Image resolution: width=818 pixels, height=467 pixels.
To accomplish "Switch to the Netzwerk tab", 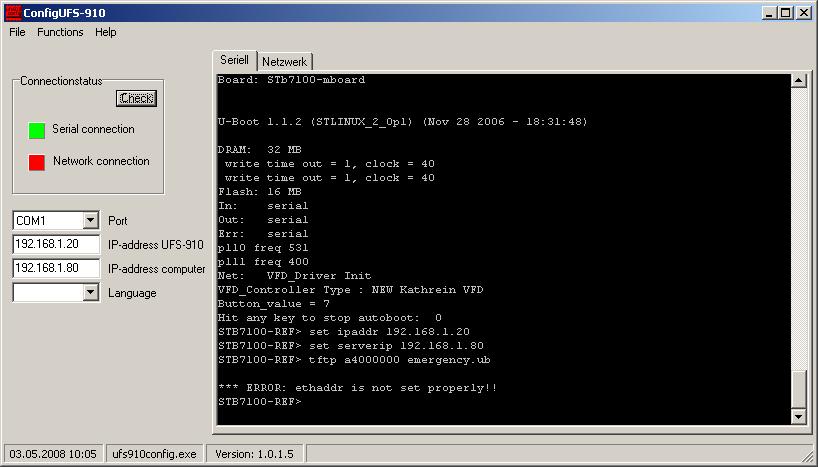I will coord(284,62).
